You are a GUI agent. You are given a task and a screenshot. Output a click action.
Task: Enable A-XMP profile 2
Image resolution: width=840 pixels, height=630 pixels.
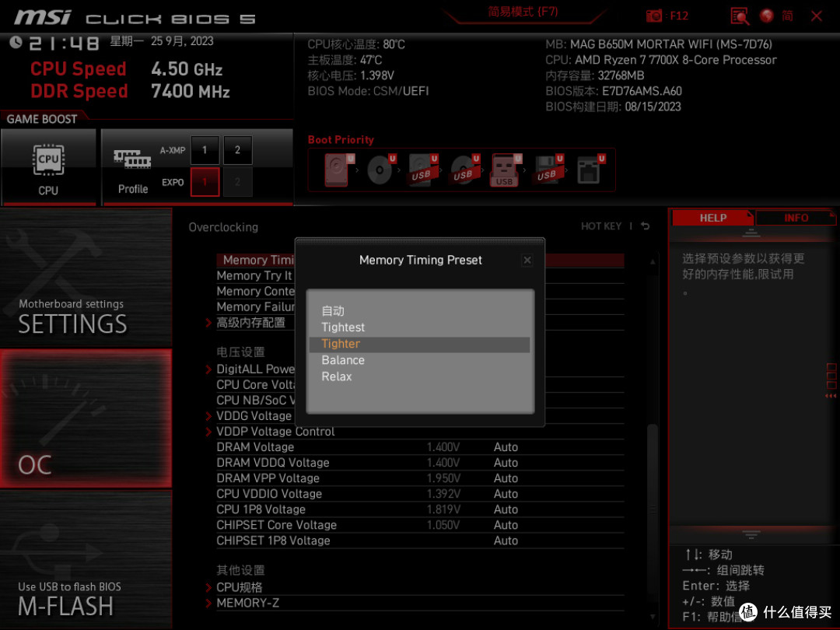click(x=237, y=150)
